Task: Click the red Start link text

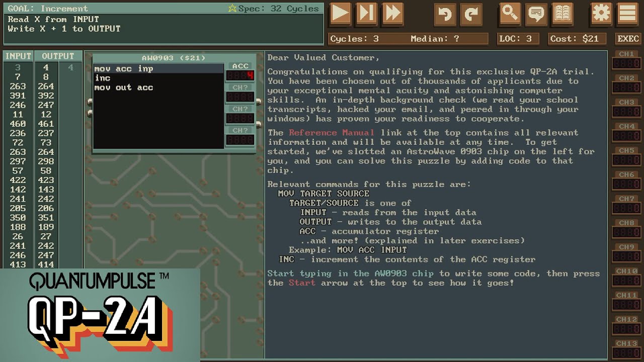Action: [x=301, y=283]
